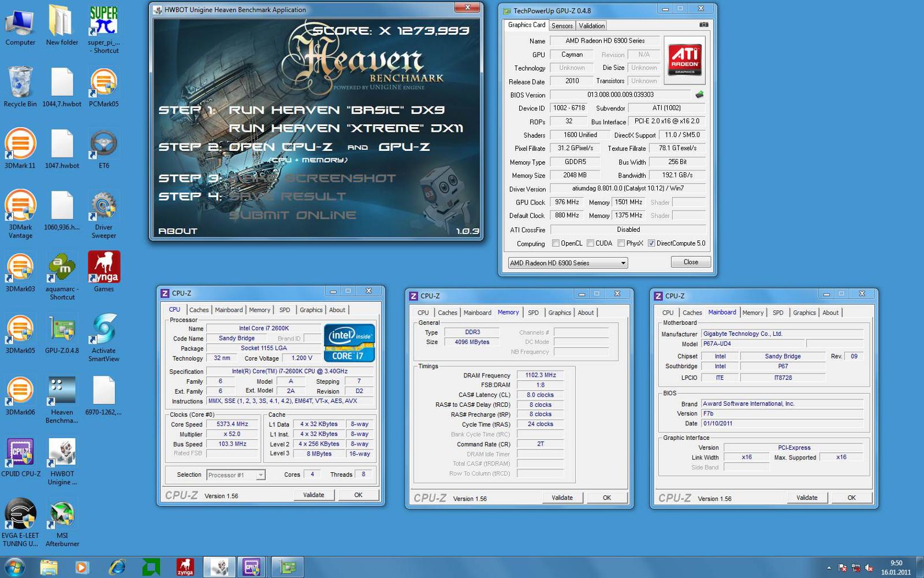Click the BIOS Version field in GPU-Z
The height and width of the screenshot is (578, 924).
point(620,95)
